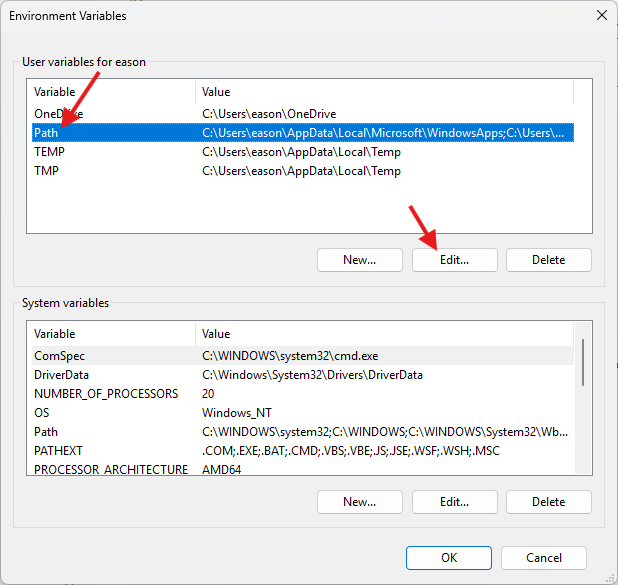Screen dimensions: 618x585
Task: Click New button under user variables
Action: point(359,259)
